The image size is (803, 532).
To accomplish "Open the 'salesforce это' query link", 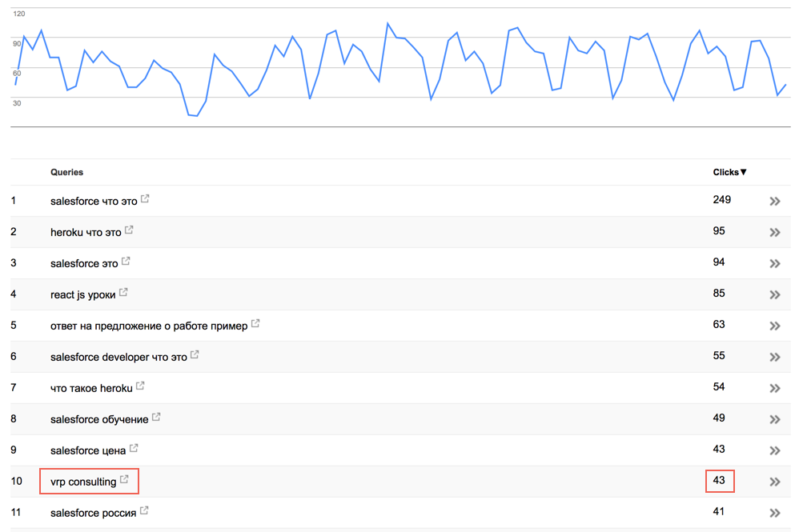I will click(84, 264).
